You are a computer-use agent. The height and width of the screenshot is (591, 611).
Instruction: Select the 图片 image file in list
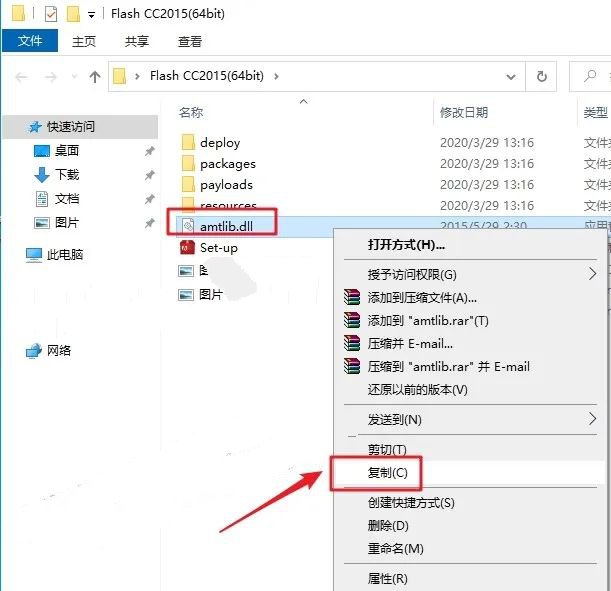211,295
